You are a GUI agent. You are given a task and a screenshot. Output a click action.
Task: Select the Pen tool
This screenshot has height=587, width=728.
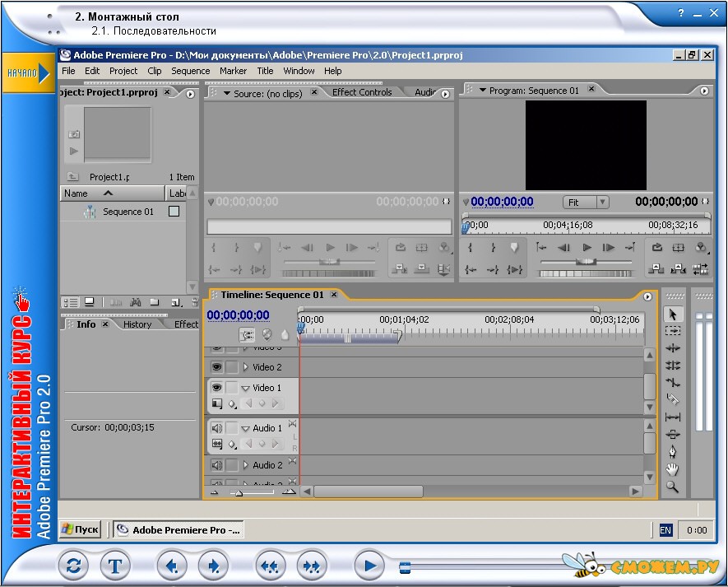(673, 452)
